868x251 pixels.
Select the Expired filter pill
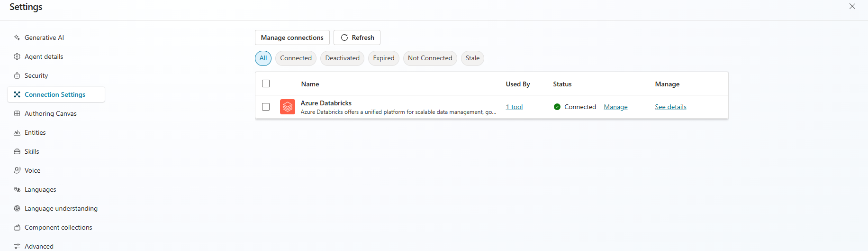click(383, 58)
